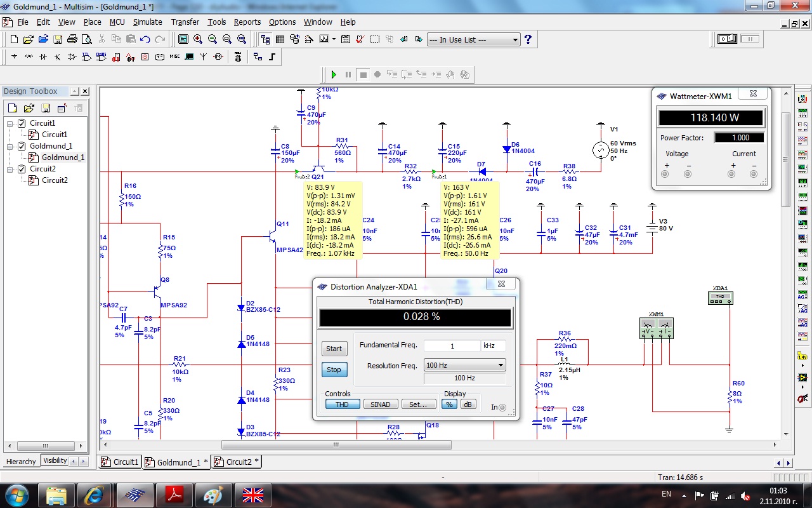
Task: Collapse the Circuit1 tree node
Action: (x=11, y=124)
